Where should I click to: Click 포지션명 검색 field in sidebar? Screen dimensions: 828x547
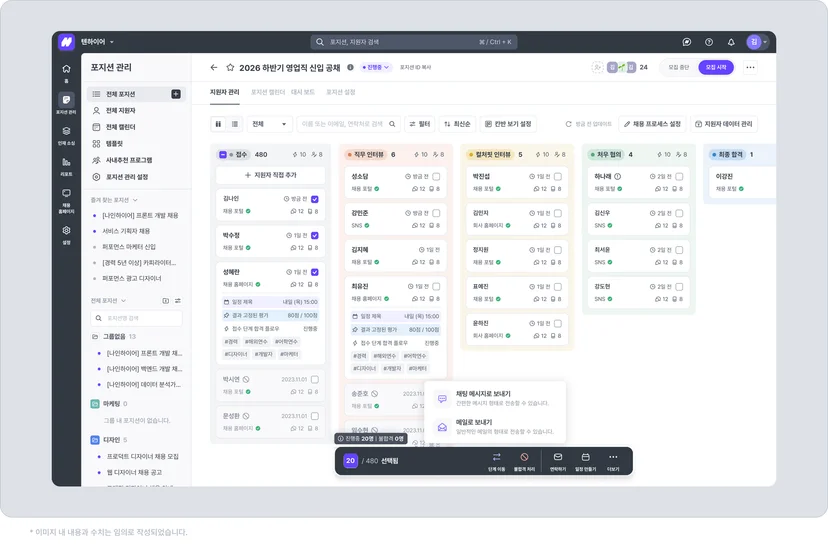(136, 318)
